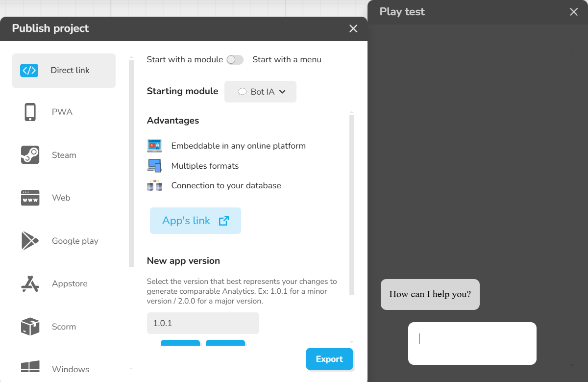Select Google play label in sidebar
This screenshot has width=588, height=382.
pos(75,241)
